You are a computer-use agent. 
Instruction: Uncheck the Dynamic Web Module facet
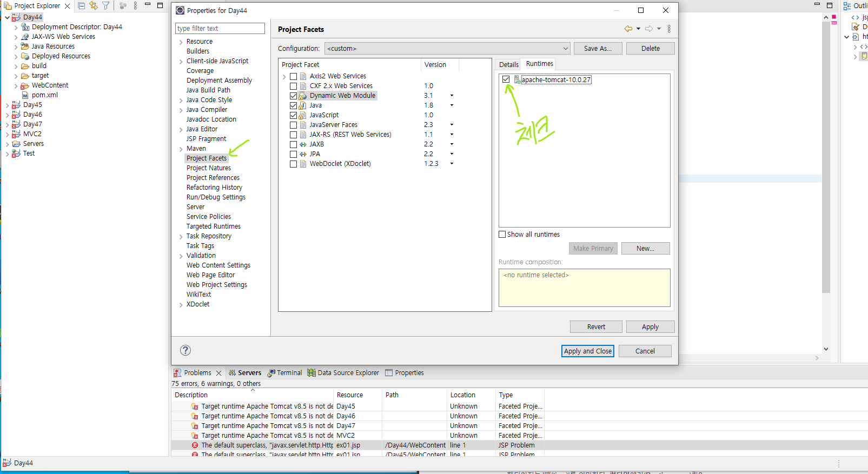[x=293, y=96]
